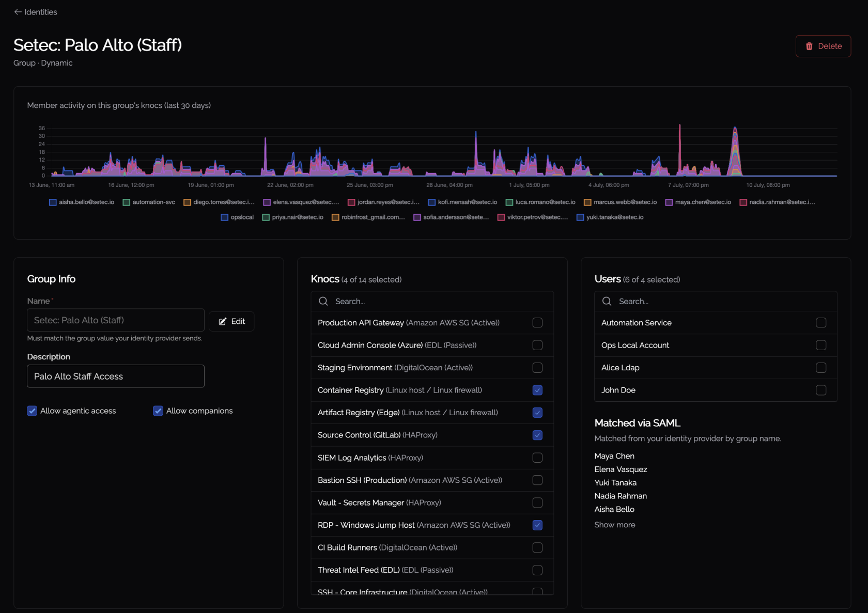Expand the SAML list with Show more
The image size is (868, 613).
tap(615, 525)
